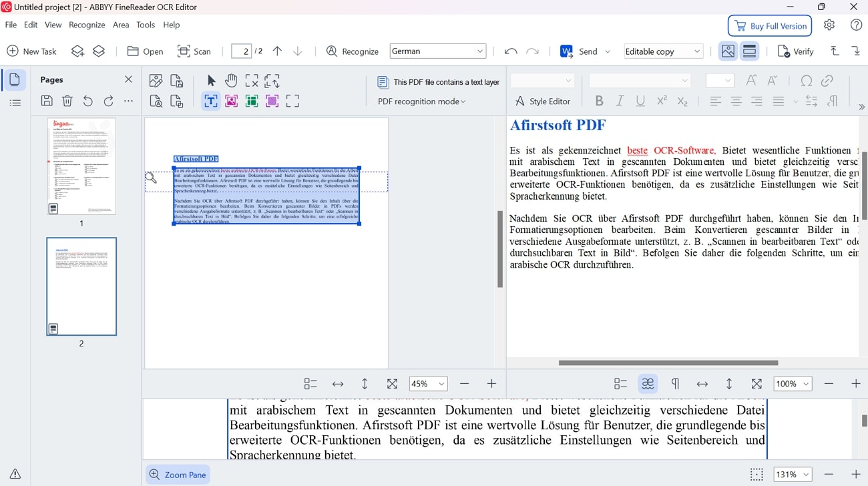Select page 1 thumbnail

81,166
